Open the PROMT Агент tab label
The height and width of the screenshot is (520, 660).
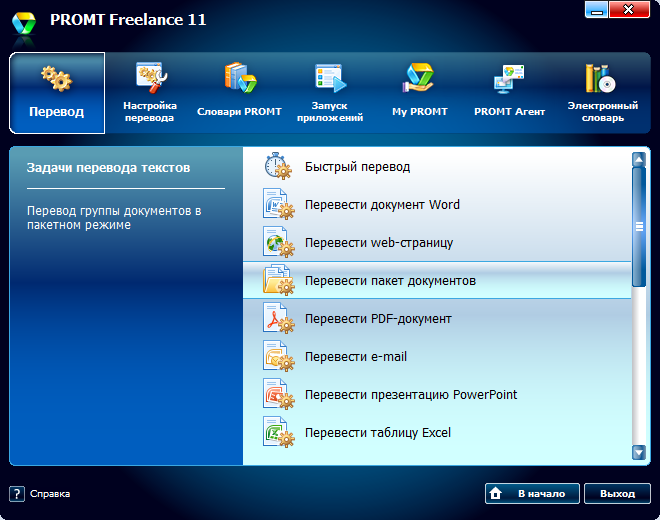tap(509, 112)
